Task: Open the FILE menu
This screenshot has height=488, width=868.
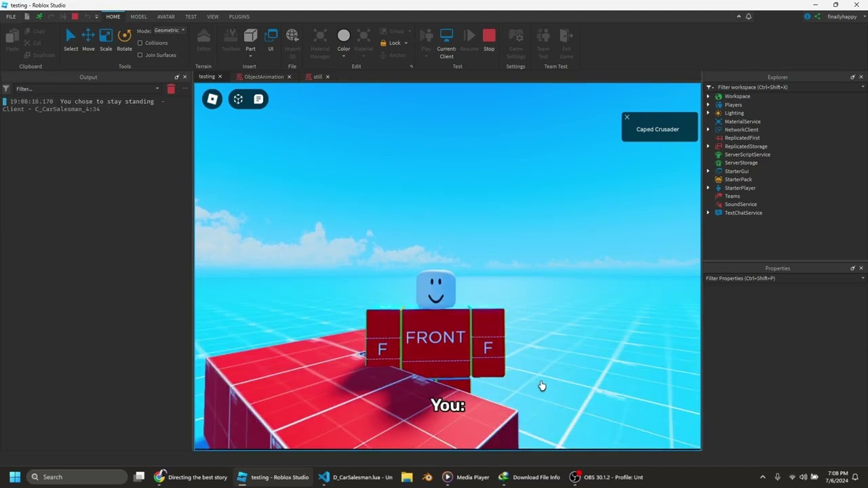Action: click(x=11, y=16)
